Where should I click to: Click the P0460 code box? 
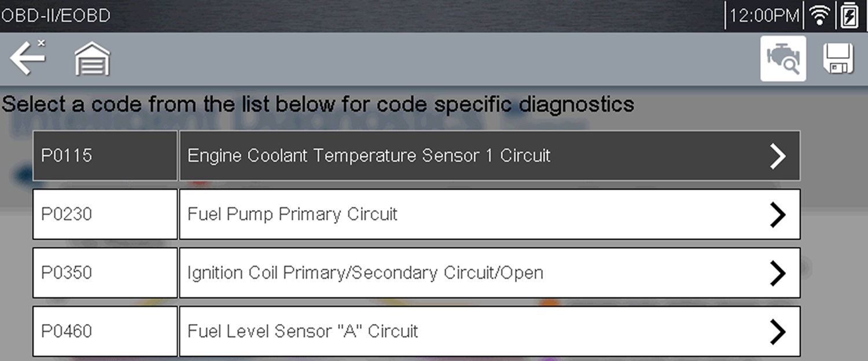tap(105, 331)
